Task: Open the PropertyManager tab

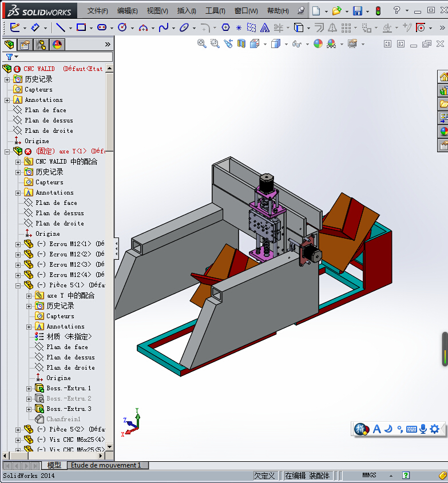Action: 25,45
